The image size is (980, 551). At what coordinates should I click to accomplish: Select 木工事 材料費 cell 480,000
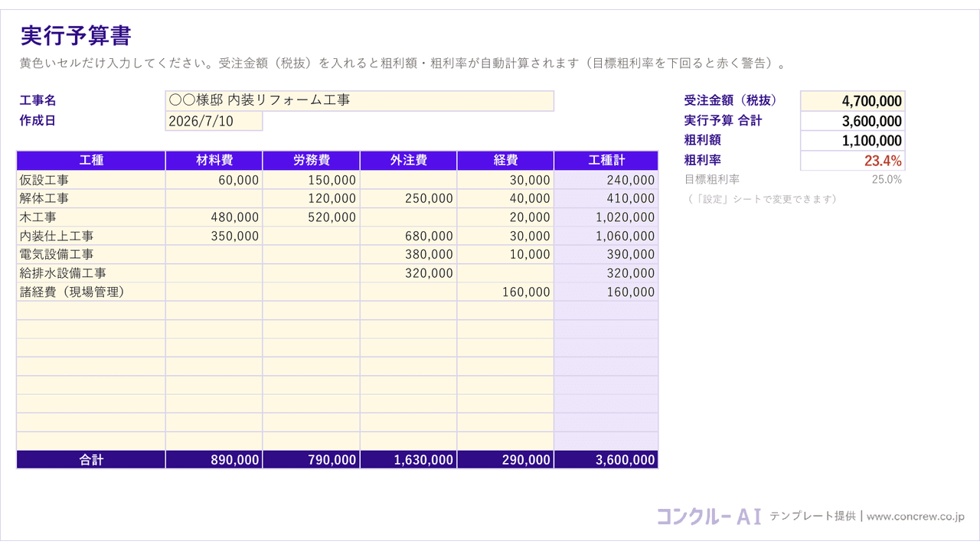[214, 217]
